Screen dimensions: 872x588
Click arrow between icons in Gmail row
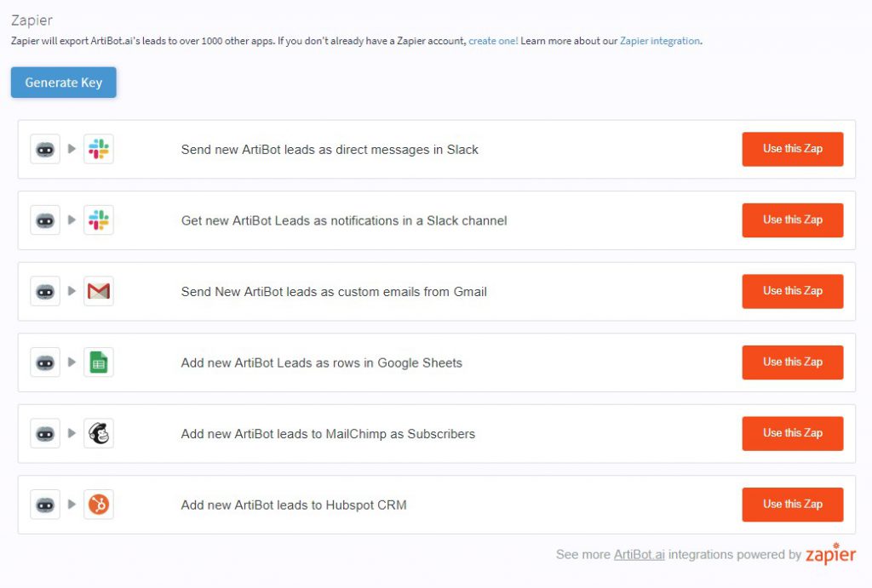point(72,291)
